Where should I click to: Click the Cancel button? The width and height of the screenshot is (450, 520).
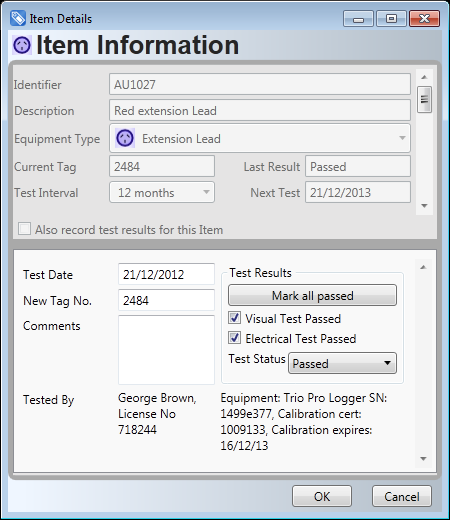pos(402,496)
